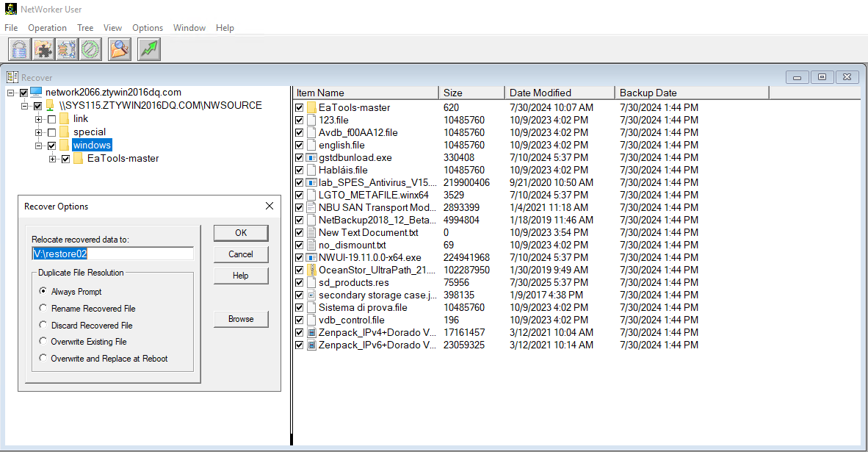
Task: Click the network share icon beside NWSOURCE path
Action: tap(51, 105)
